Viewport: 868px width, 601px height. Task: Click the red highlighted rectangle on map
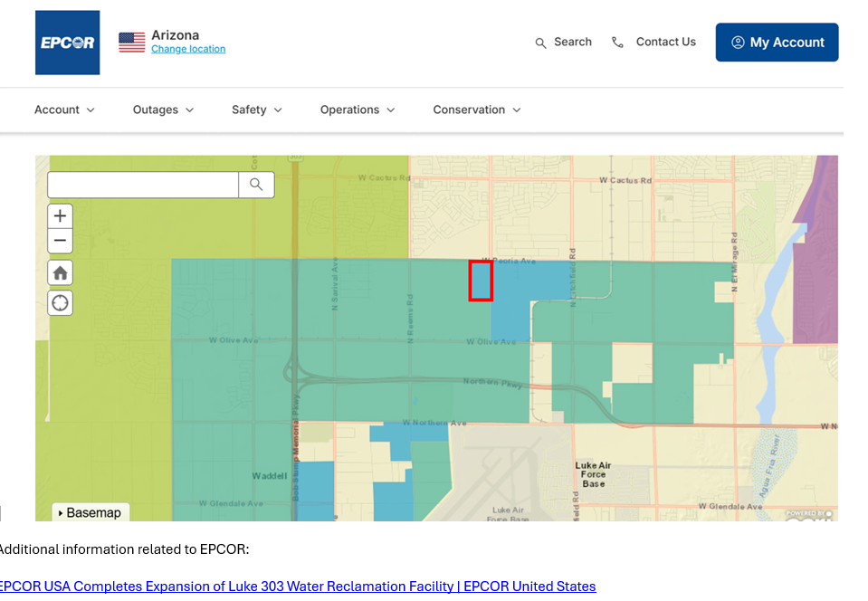(481, 281)
